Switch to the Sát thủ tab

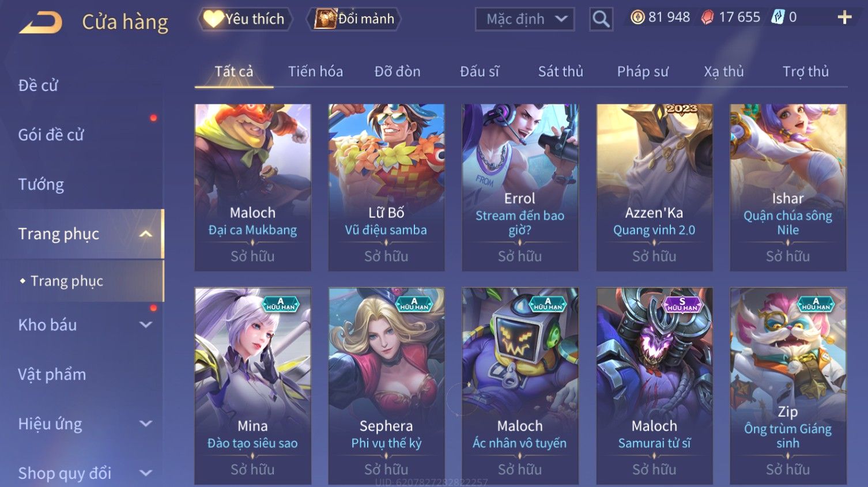560,71
